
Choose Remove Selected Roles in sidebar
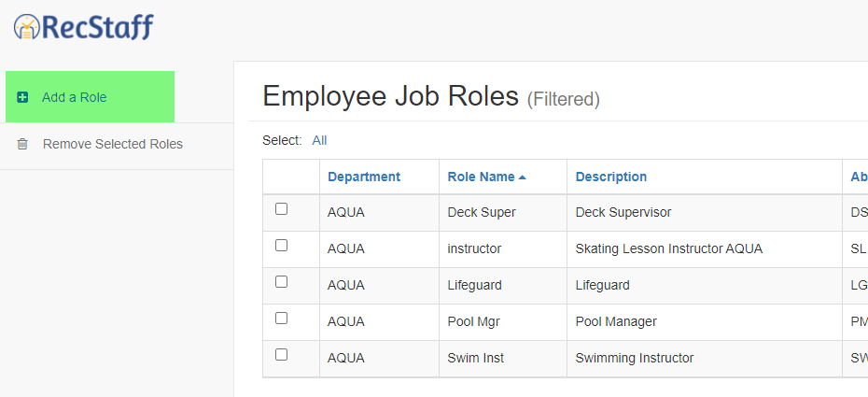coord(112,144)
